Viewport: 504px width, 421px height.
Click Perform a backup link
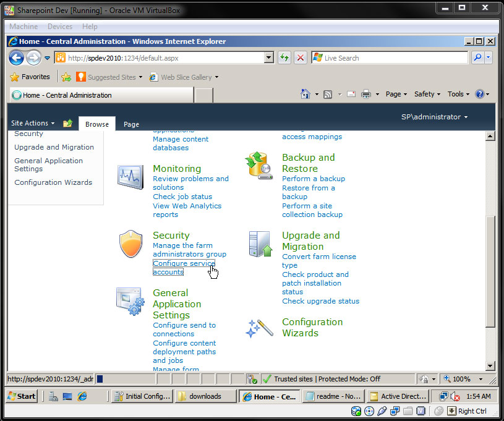(314, 179)
